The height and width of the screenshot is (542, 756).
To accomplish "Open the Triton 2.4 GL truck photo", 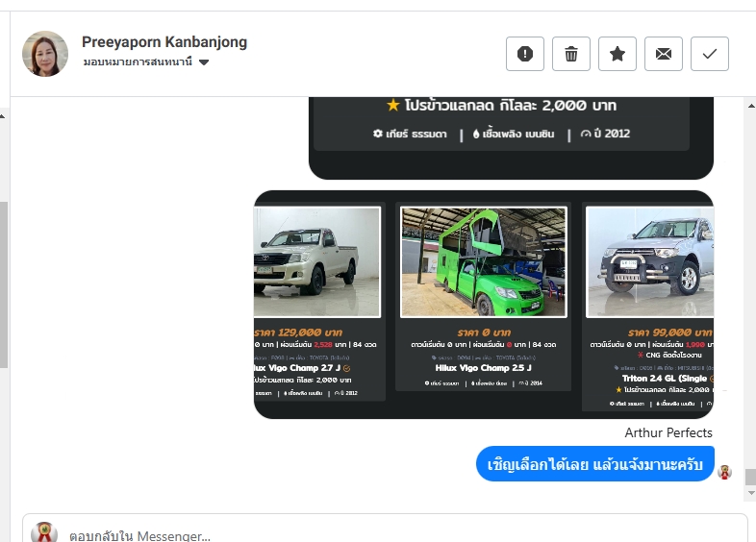I will tap(649, 262).
